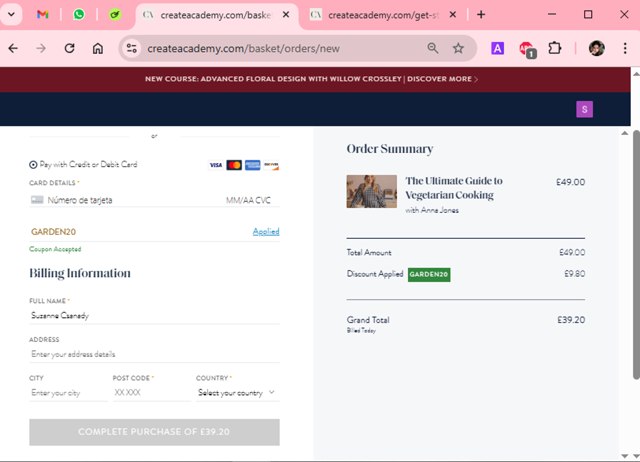The image size is (640, 462).
Task: Click the Post Code field
Action: tap(151, 393)
